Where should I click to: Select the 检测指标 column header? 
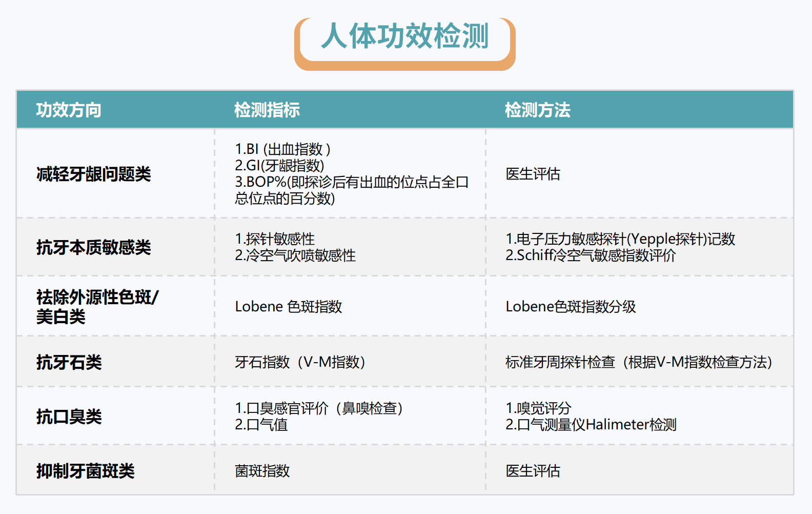pos(267,110)
